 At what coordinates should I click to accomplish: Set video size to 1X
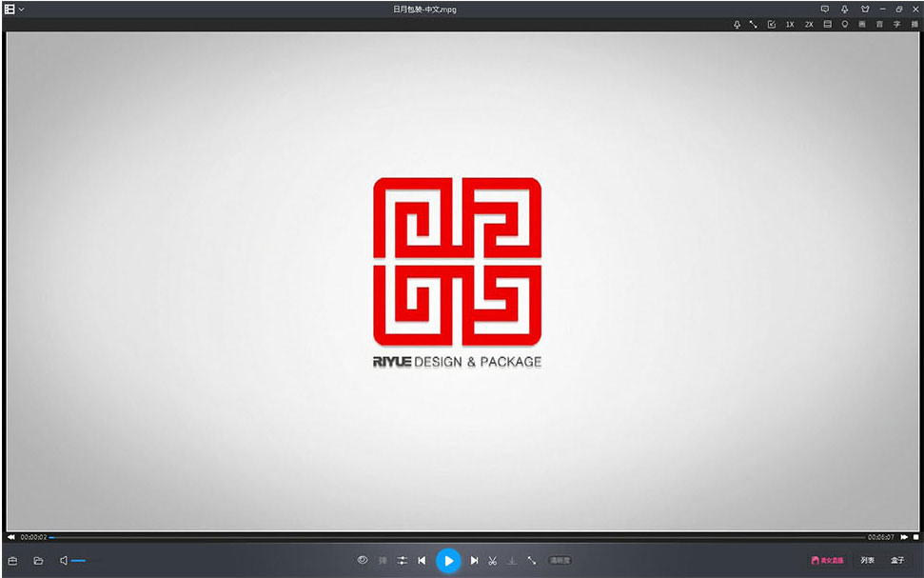(790, 25)
